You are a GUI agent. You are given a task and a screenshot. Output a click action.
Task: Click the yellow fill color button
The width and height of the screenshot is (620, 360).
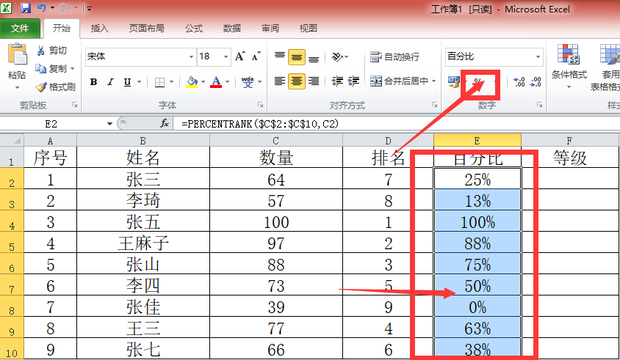tap(192, 82)
